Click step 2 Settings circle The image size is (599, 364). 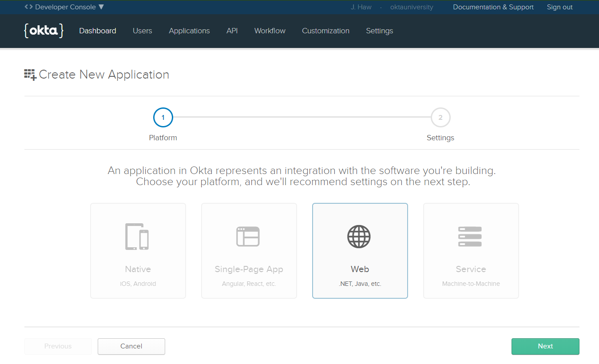[440, 118]
